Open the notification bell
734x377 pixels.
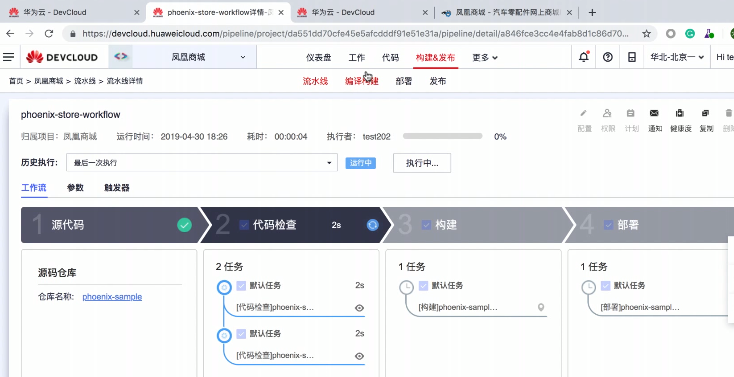click(x=584, y=57)
